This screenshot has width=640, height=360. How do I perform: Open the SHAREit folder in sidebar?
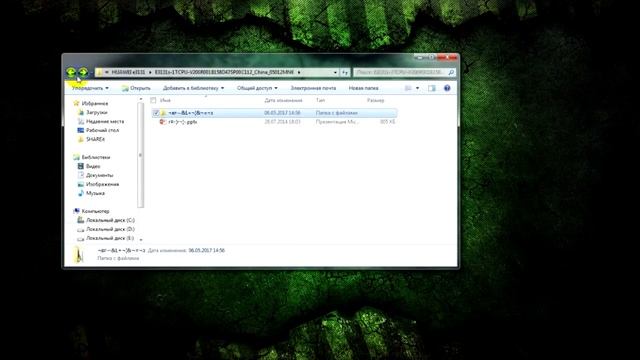point(96,139)
